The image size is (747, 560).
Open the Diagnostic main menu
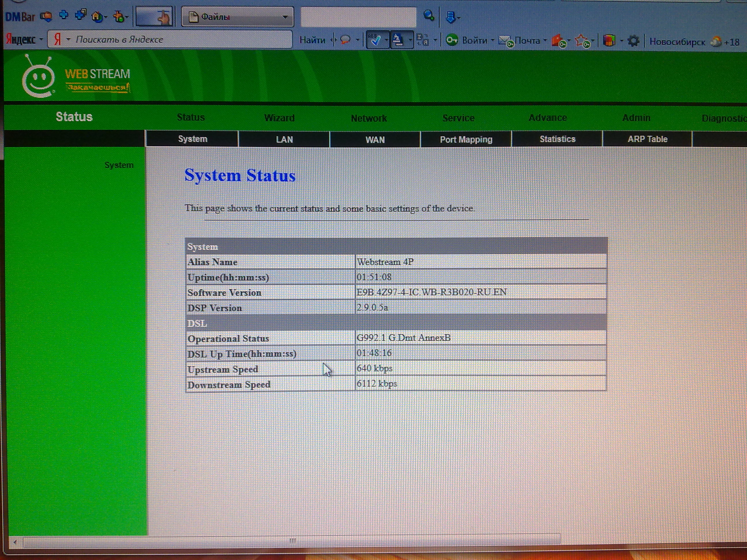point(724,118)
